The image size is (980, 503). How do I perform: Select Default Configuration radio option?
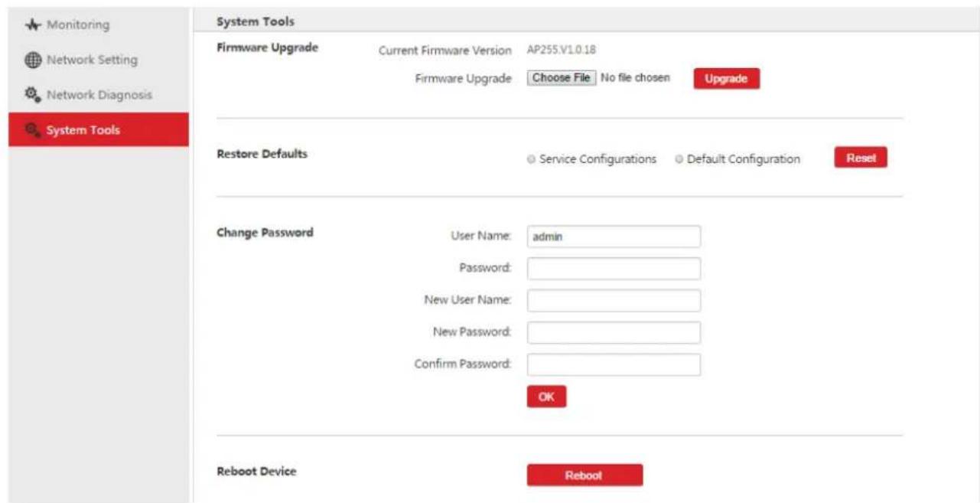[x=679, y=159]
